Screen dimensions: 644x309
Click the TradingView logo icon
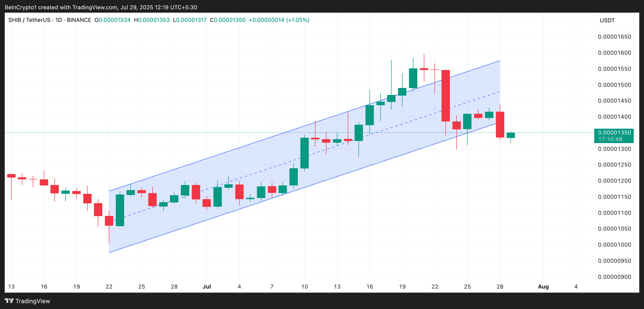coord(9,300)
